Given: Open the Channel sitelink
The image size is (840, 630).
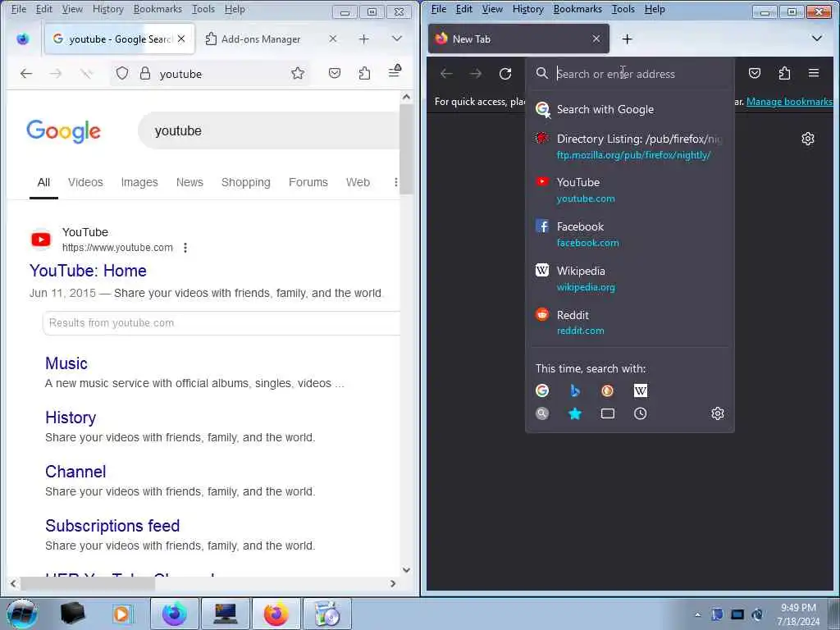Looking at the screenshot, I should click(x=75, y=472).
